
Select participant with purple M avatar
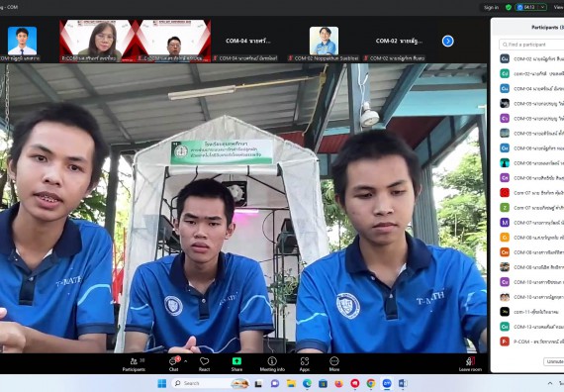point(531,223)
